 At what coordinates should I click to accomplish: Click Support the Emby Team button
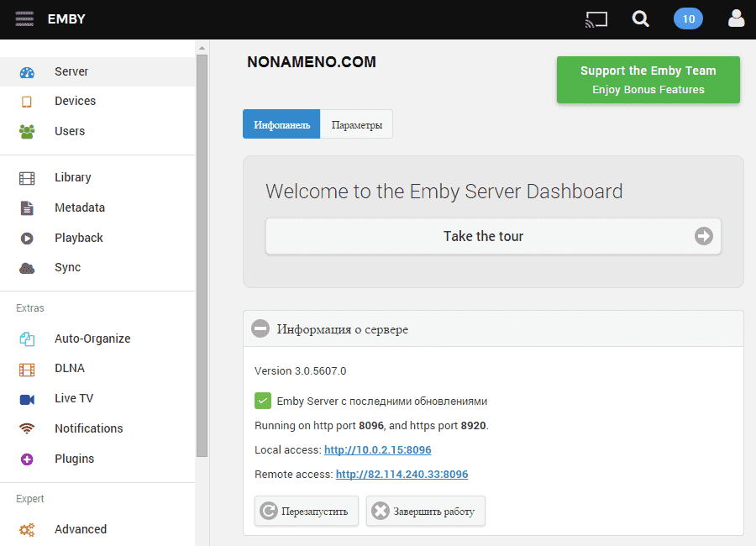[648, 80]
